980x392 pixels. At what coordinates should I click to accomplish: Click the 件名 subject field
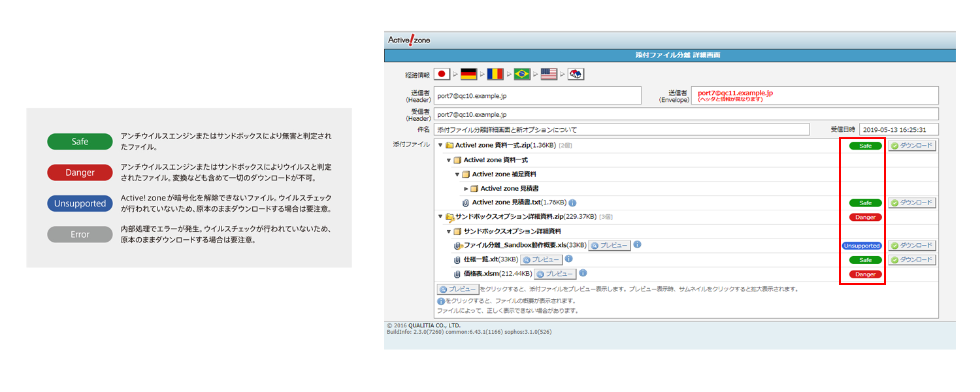coord(621,129)
